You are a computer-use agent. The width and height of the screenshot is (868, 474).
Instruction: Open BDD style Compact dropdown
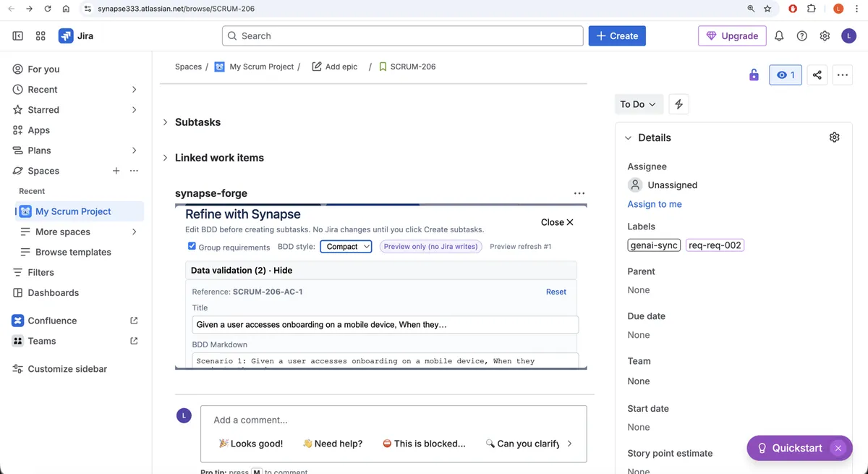(x=346, y=247)
